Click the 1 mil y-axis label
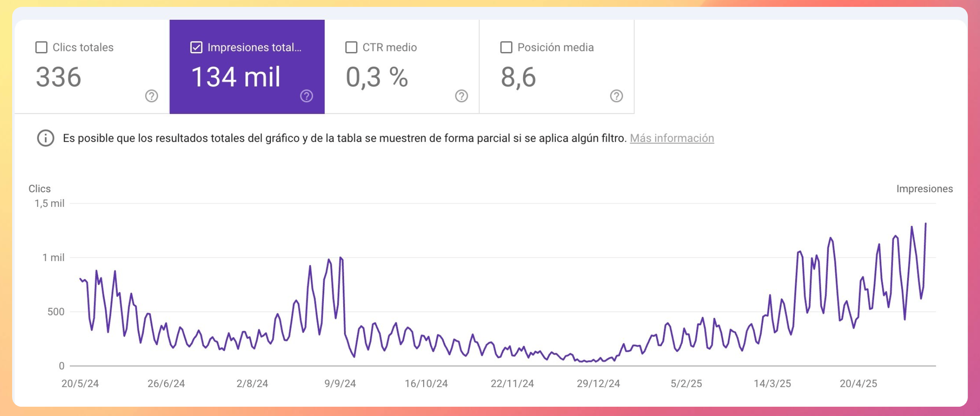 53,258
